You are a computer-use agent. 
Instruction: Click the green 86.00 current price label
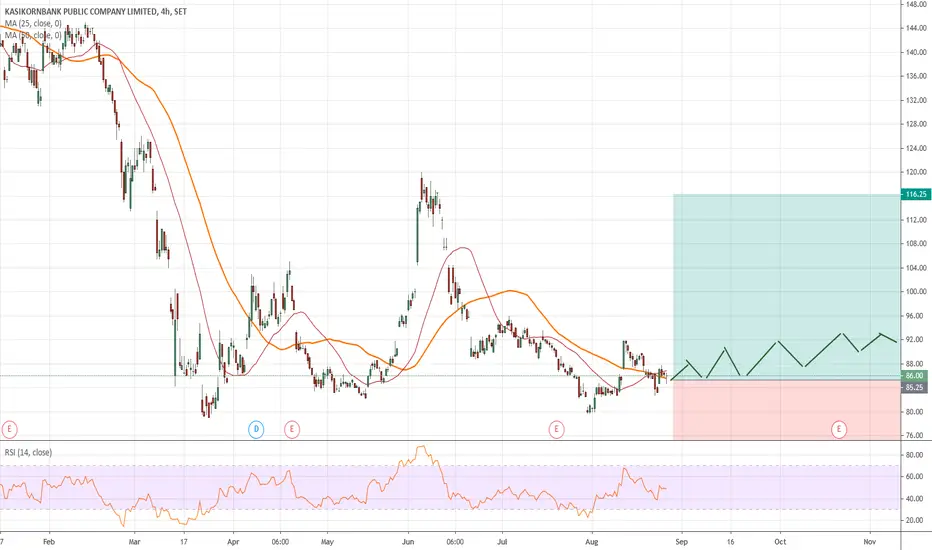(916, 376)
